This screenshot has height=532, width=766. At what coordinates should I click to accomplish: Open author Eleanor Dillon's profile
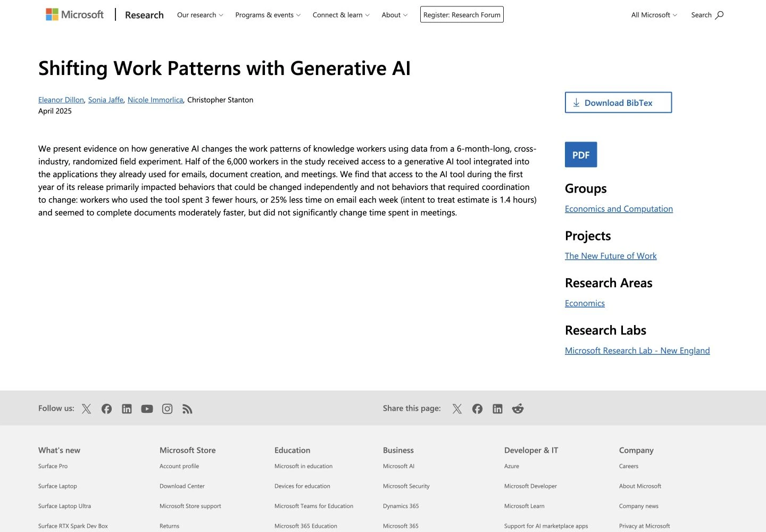coord(61,100)
